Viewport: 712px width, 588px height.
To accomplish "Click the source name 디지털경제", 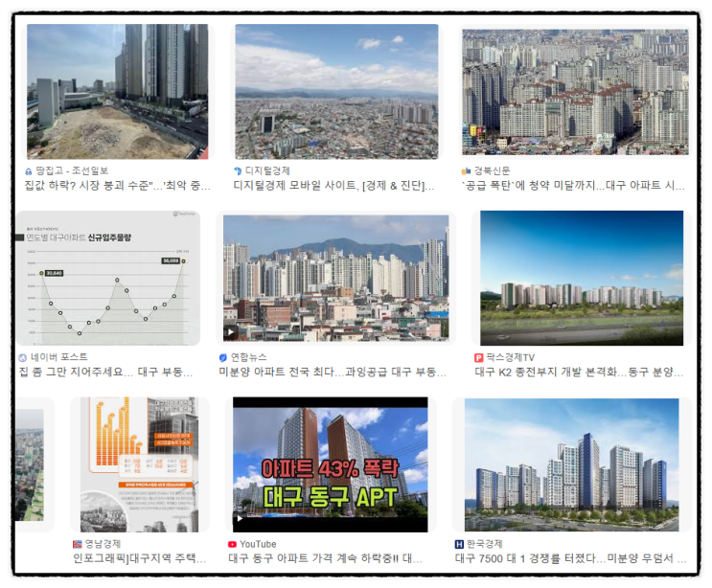I will (267, 171).
